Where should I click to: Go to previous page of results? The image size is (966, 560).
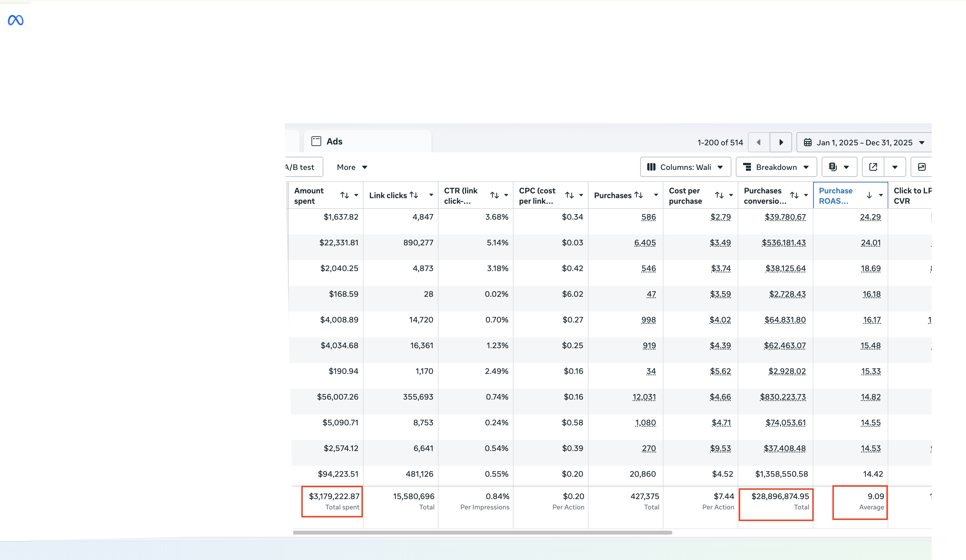point(758,143)
